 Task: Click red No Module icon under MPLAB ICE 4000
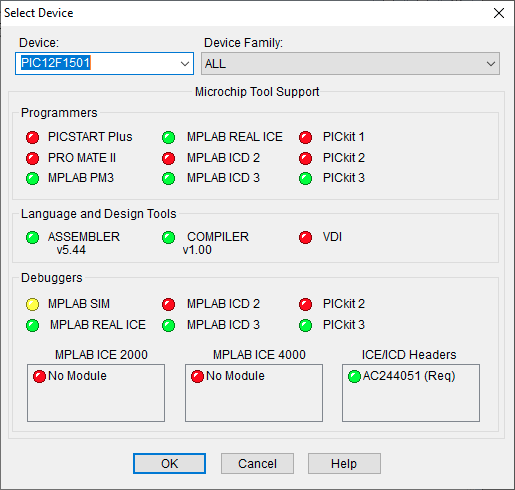(197, 376)
